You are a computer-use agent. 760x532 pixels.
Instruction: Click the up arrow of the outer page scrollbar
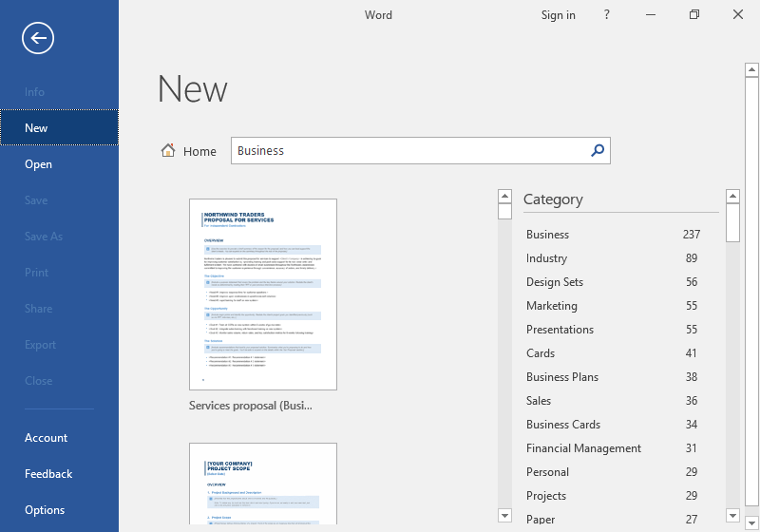(751, 69)
